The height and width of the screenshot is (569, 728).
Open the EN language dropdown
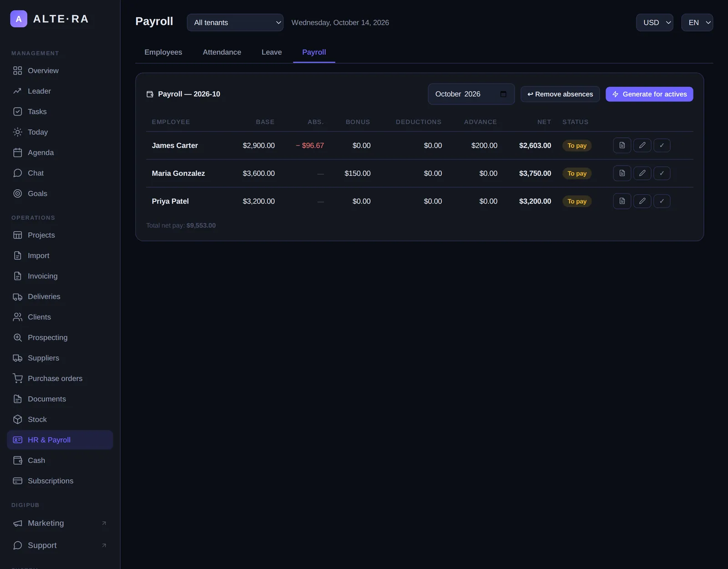coord(697,22)
